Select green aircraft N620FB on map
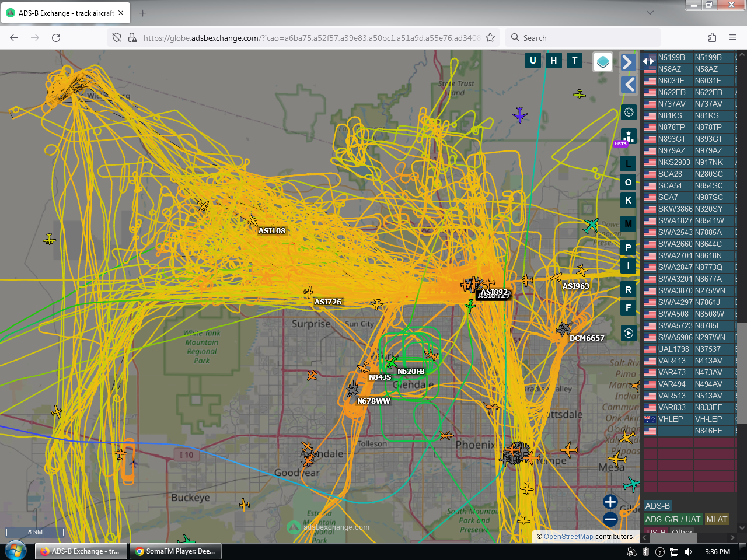 click(392, 362)
